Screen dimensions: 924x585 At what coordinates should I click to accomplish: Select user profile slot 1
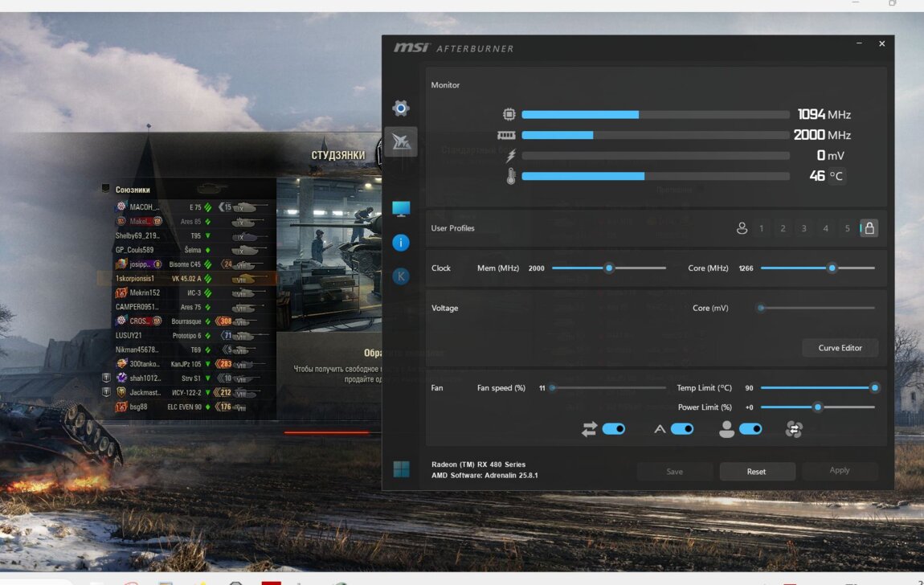(762, 229)
